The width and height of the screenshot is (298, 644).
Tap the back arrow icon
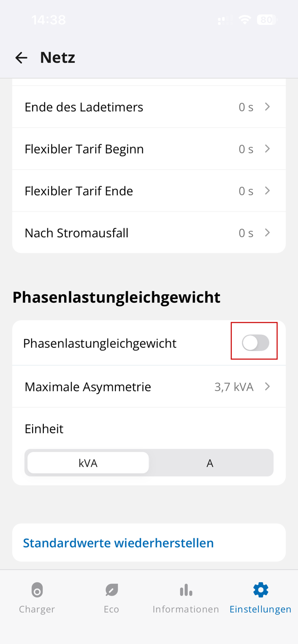point(21,58)
